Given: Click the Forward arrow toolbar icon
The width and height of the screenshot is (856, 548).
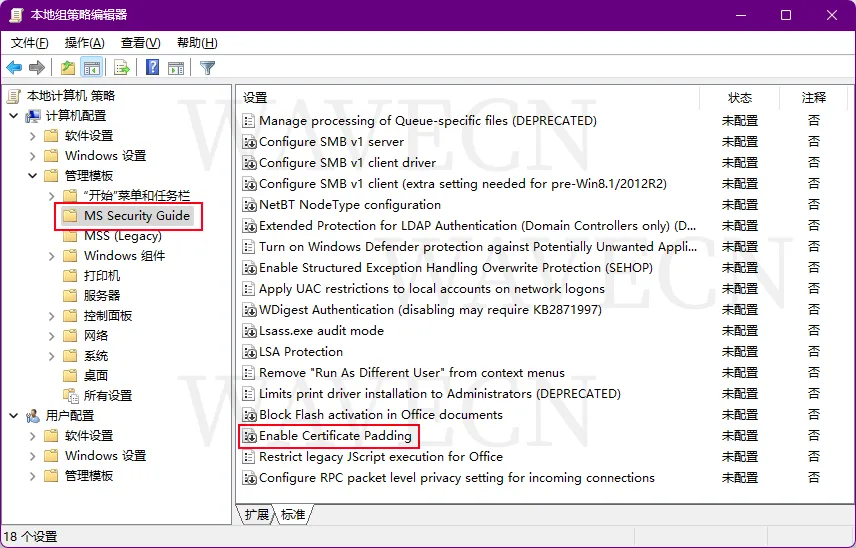Looking at the screenshot, I should (x=37, y=68).
